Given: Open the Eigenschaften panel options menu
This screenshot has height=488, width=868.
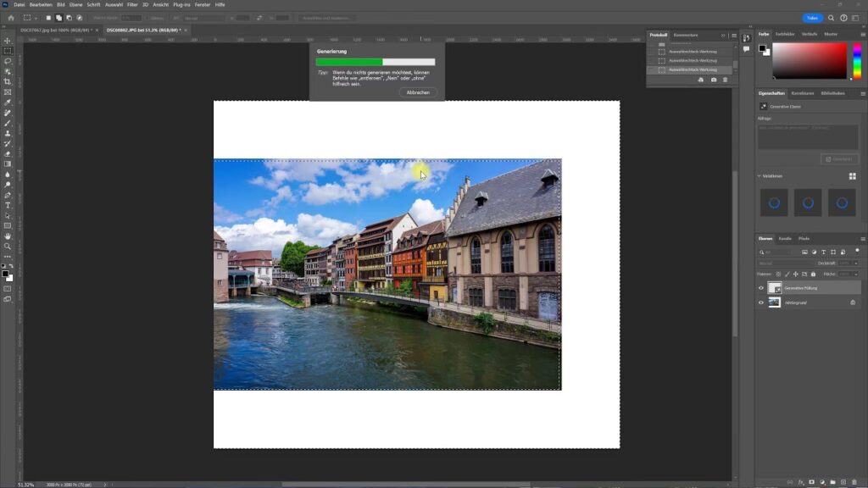Looking at the screenshot, I should (862, 93).
